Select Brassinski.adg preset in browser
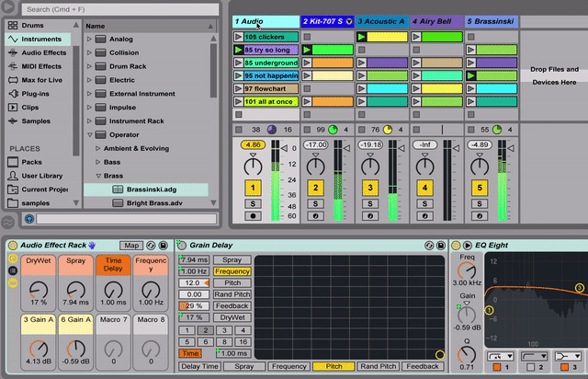This screenshot has width=588, height=379. 146,189
